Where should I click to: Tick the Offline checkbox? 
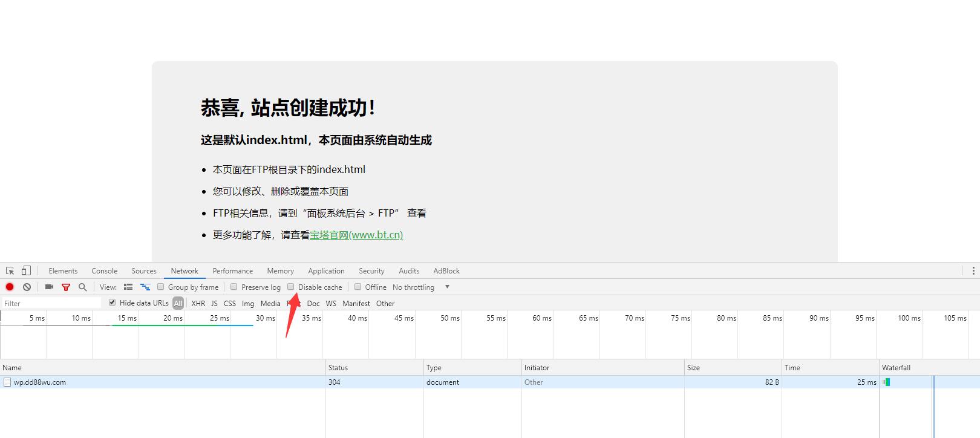358,287
